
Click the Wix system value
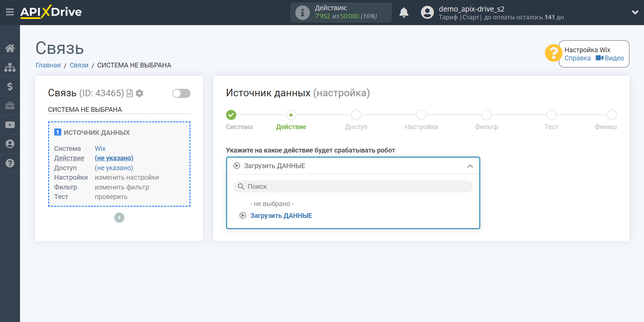point(100,148)
